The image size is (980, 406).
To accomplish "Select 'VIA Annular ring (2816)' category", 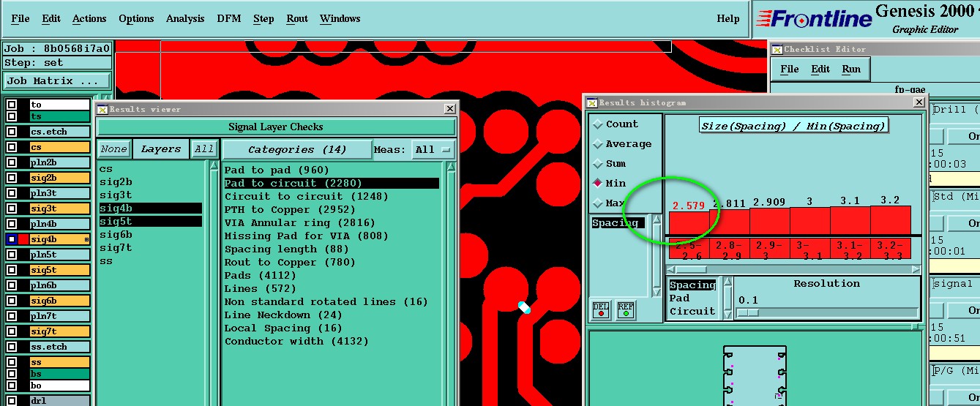I will click(299, 222).
